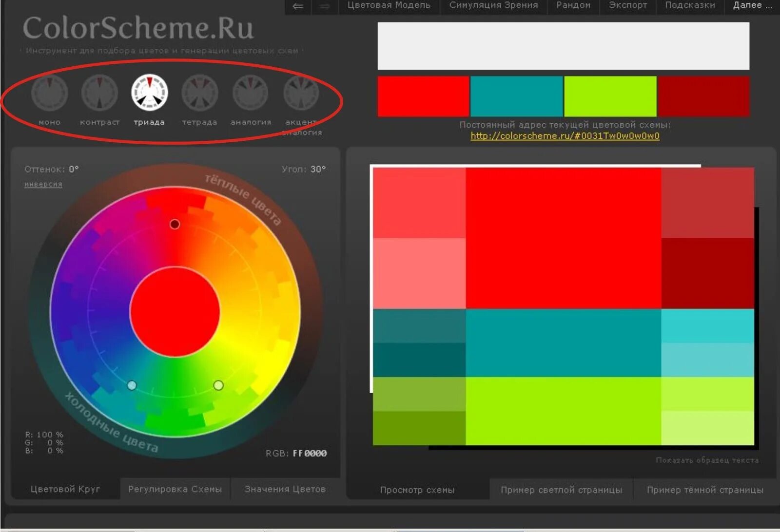Click the Угол: 30° angle value
This screenshot has width=780, height=532.
coord(304,170)
